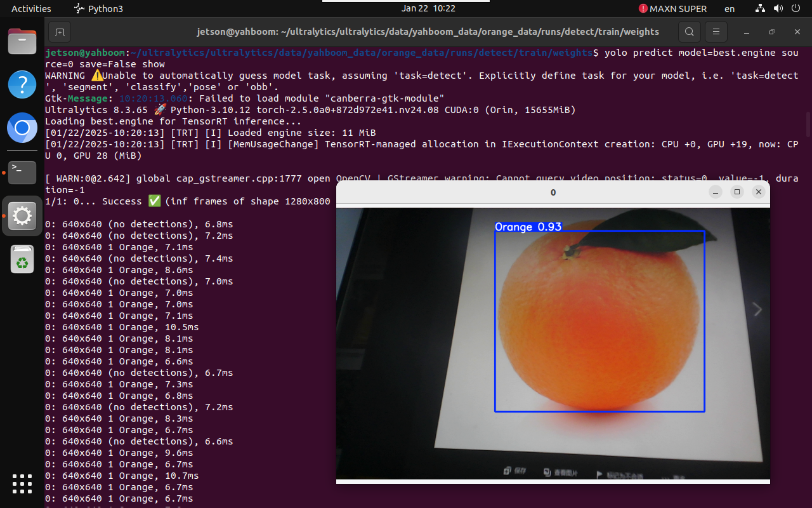Maximize the camera preview window titled 0
This screenshot has height=508, width=812.
click(x=737, y=192)
